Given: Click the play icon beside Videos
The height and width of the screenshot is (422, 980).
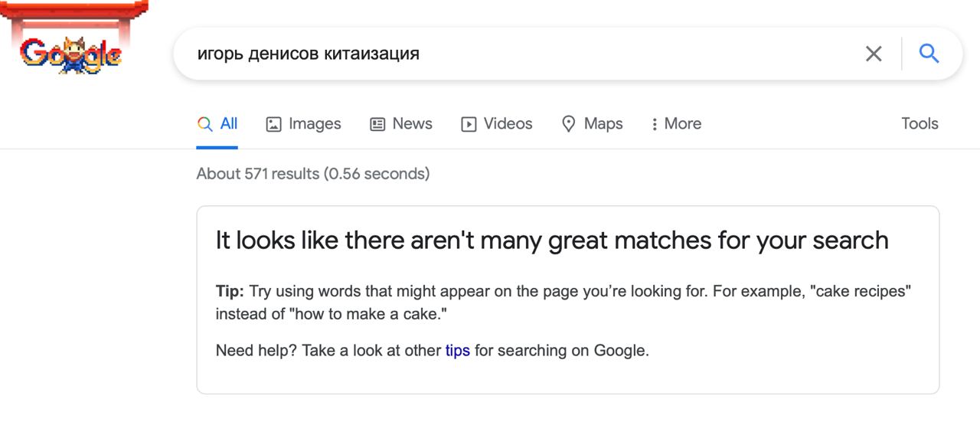Looking at the screenshot, I should click(469, 124).
